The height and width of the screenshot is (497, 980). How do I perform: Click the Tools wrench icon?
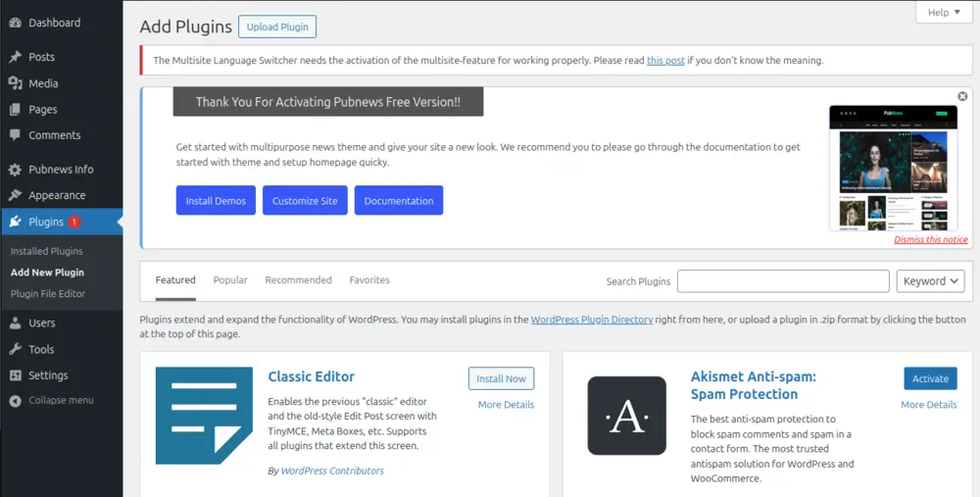[15, 349]
